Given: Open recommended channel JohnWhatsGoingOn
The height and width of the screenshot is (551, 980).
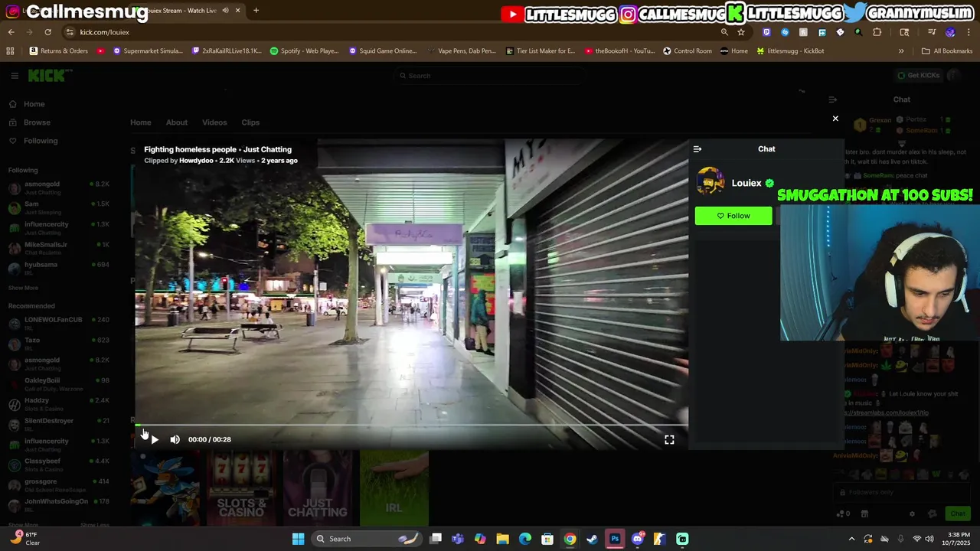Looking at the screenshot, I should [60, 504].
